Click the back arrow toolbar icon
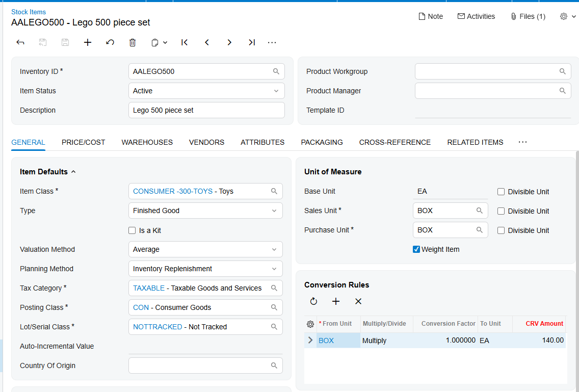This screenshot has width=579, height=392. tap(20, 42)
